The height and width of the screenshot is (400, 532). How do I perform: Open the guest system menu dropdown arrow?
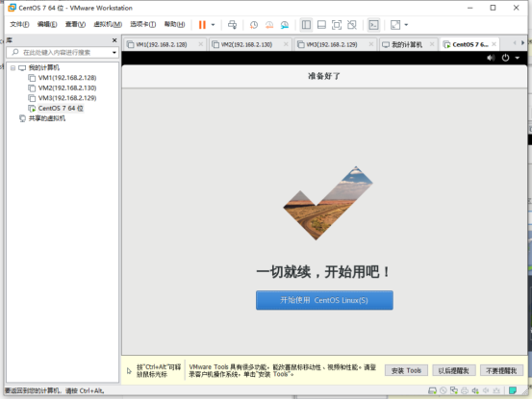[518, 58]
